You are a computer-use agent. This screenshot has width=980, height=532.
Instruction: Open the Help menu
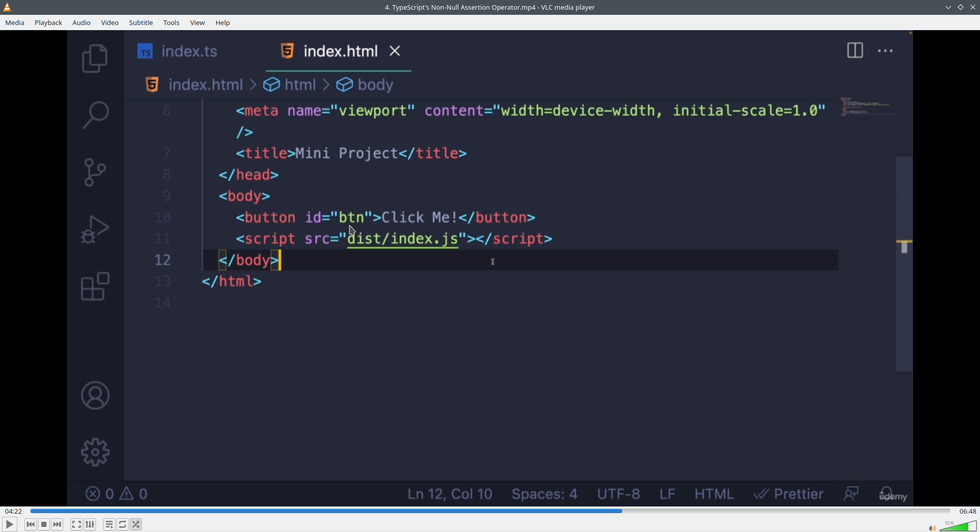[x=223, y=23]
